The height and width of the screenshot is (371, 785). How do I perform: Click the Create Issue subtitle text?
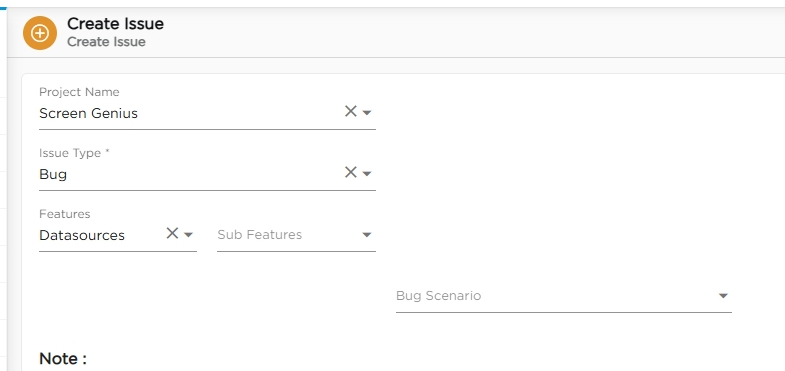click(106, 42)
